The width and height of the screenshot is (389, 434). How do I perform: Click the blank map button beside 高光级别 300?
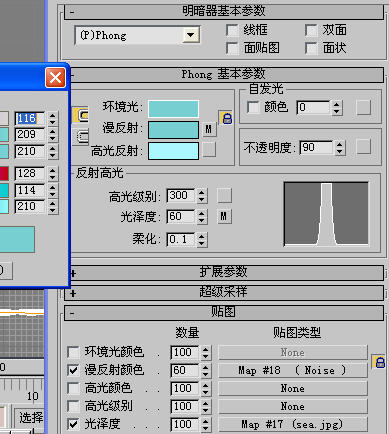pyautogui.click(x=224, y=195)
